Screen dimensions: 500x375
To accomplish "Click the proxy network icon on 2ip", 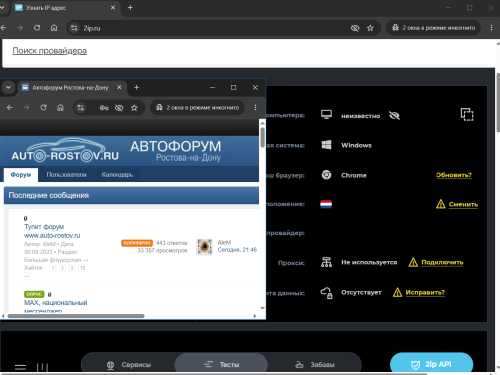I will pyautogui.click(x=326, y=262).
